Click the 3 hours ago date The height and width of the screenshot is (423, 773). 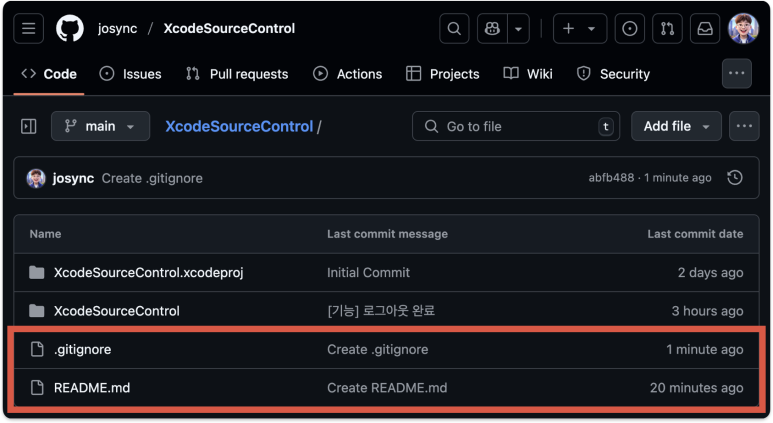[707, 311]
